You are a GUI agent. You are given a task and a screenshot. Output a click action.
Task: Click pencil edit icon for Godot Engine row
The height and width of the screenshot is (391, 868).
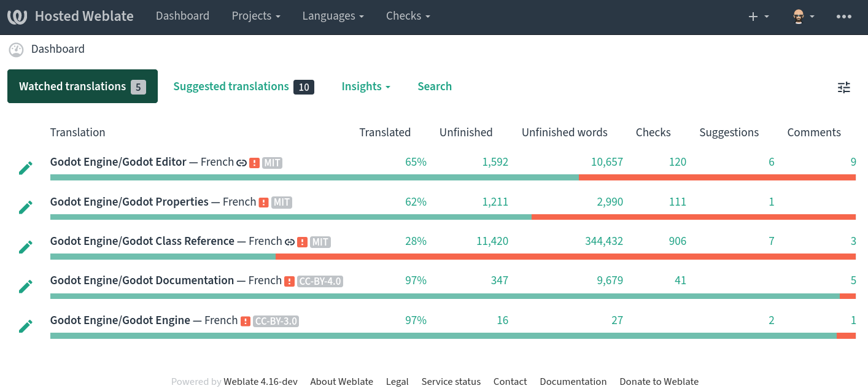(26, 326)
